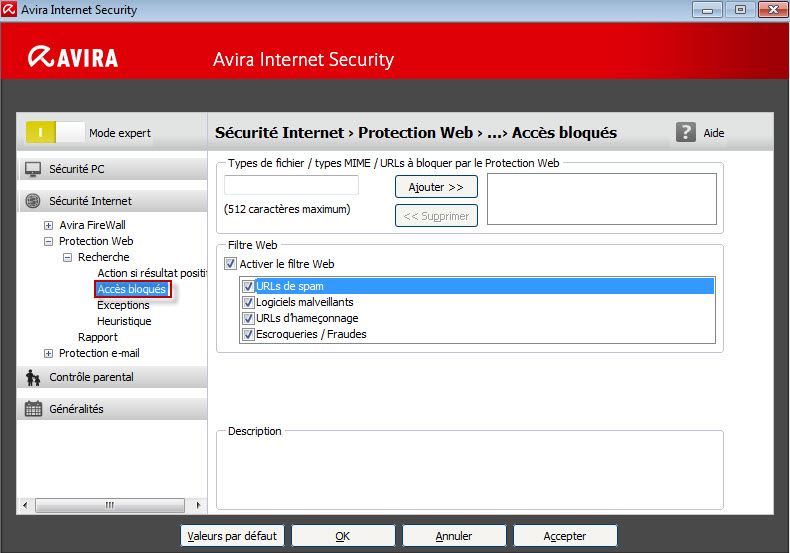
Task: Click the blocked URLs list box
Action: (602, 199)
